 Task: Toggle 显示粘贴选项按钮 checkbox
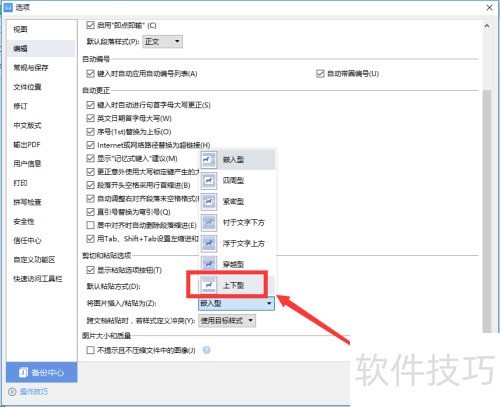tap(90, 270)
